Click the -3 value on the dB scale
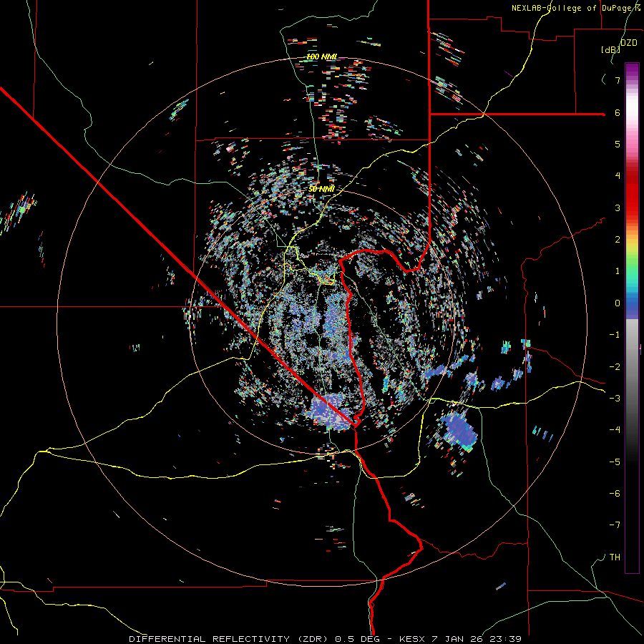Image resolution: width=644 pixels, height=644 pixels. [x=615, y=399]
